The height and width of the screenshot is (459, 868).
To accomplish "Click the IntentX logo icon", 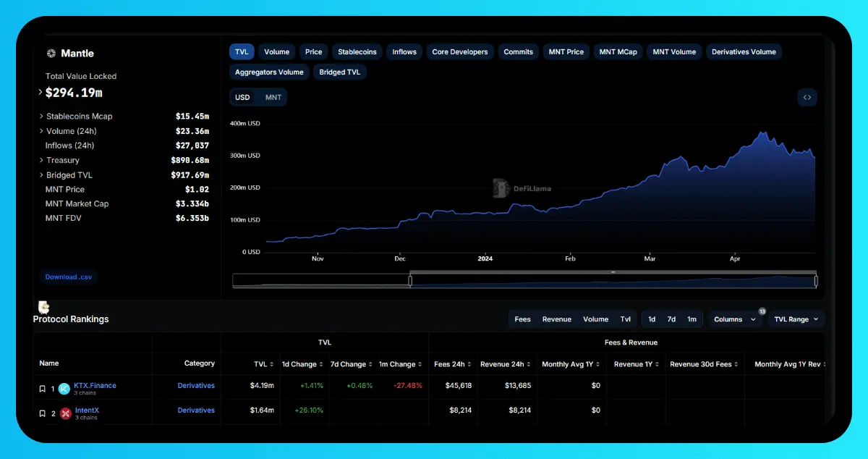I will [66, 413].
